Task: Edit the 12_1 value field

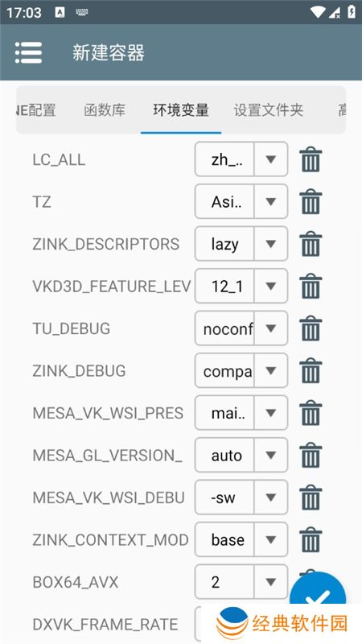Action: [x=225, y=286]
